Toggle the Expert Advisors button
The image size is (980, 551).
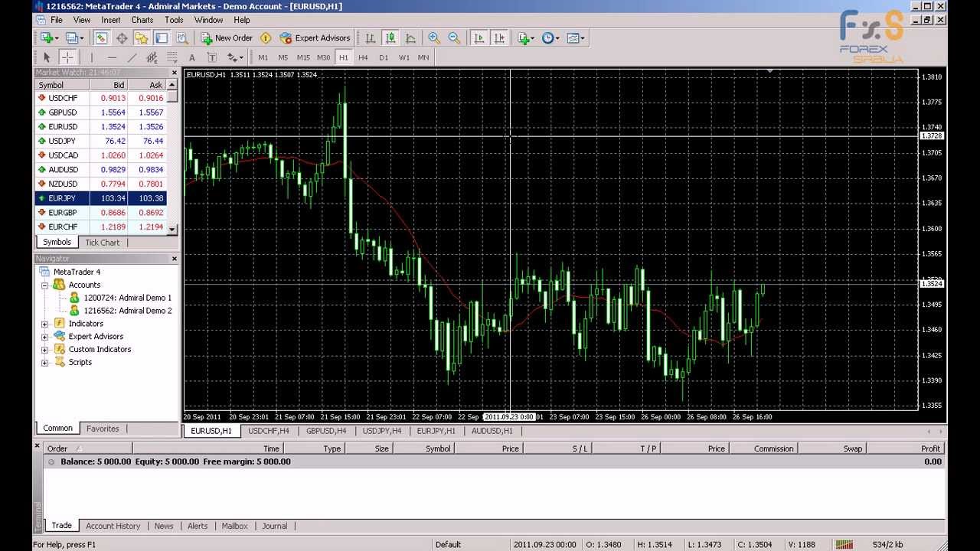[x=315, y=37]
